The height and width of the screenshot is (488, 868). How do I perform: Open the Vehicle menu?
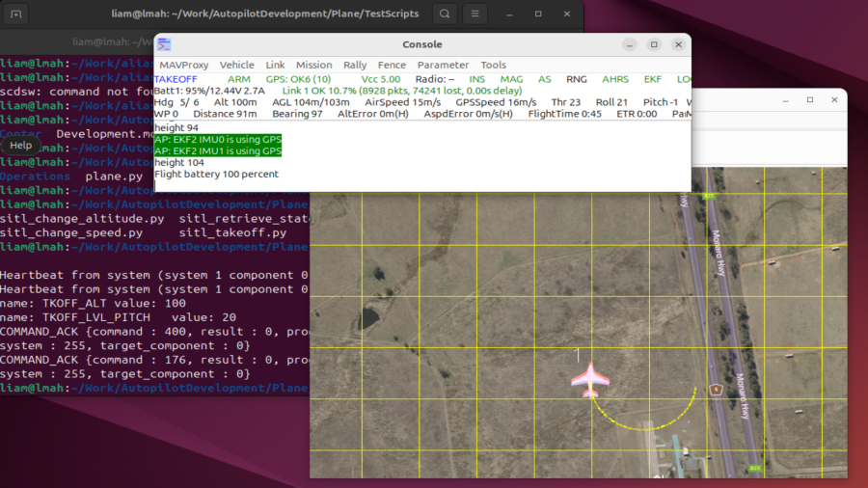pos(237,65)
